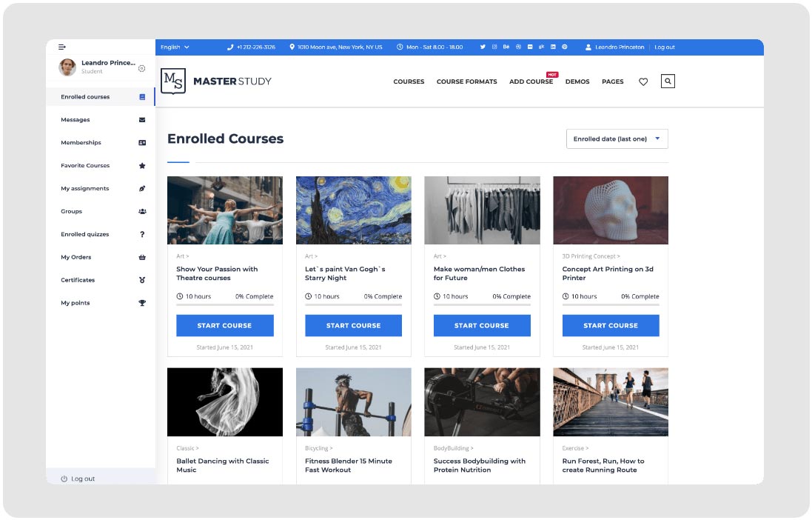Click the Memberships card icon
This screenshot has height=520, width=812.
coord(142,142)
